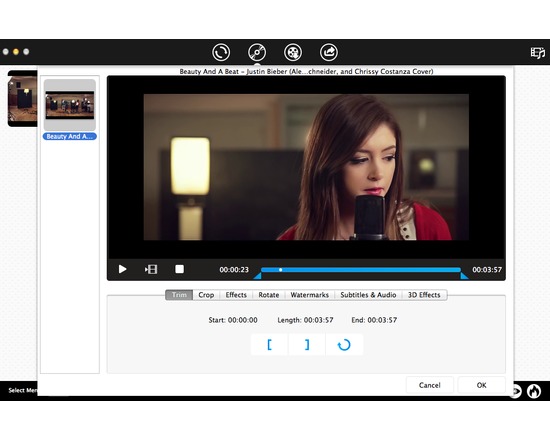Screen dimensions: 550x440
Task: Set trim start with left bracket button
Action: point(269,345)
